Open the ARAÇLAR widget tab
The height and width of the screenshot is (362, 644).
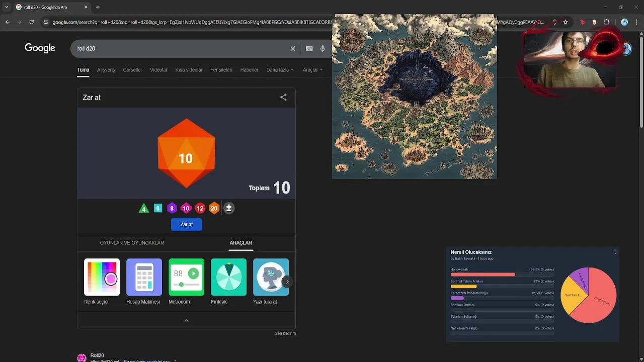point(240,243)
